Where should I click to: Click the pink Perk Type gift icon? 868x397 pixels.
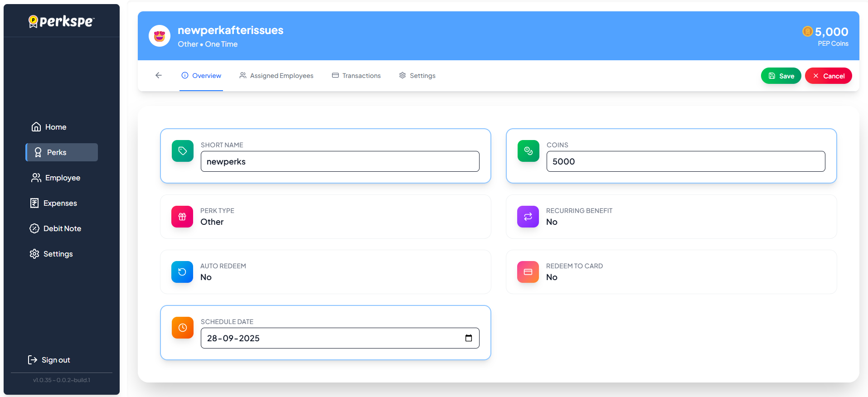point(182,217)
